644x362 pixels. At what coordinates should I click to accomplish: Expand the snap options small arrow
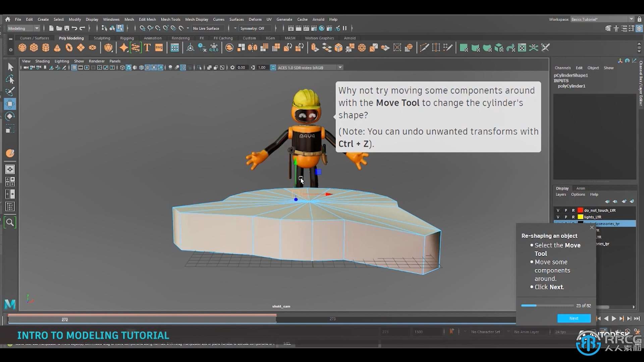[188, 28]
